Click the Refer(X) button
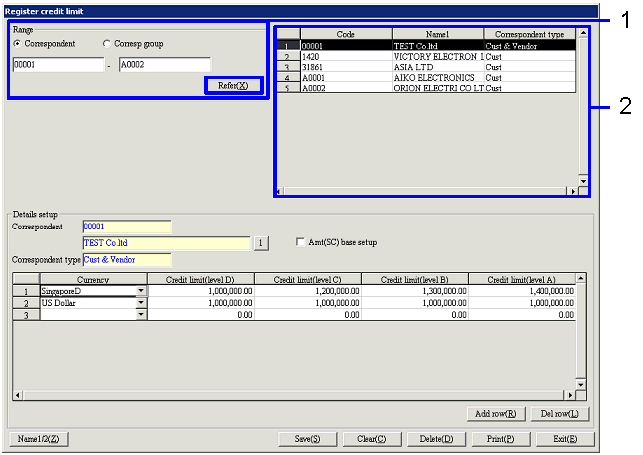643x455 pixels. [234, 86]
